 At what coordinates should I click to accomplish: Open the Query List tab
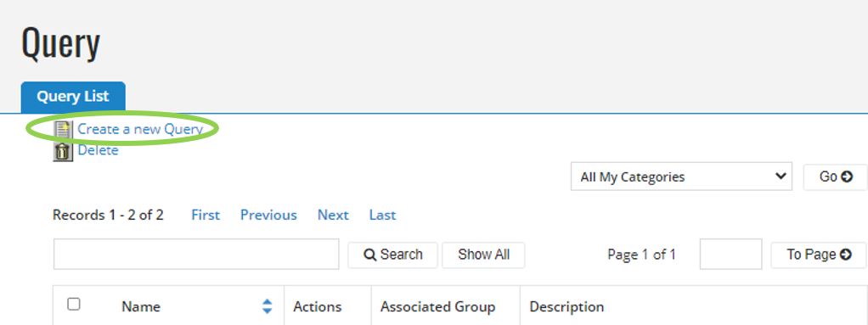coord(73,97)
